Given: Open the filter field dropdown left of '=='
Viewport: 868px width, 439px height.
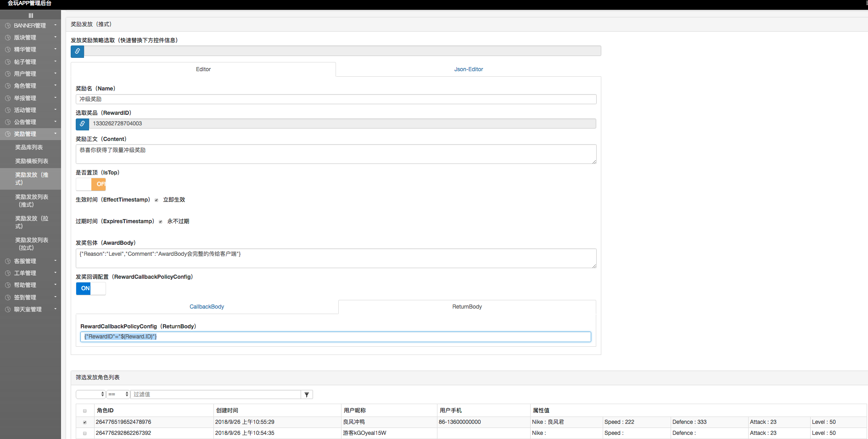Looking at the screenshot, I should [91, 394].
